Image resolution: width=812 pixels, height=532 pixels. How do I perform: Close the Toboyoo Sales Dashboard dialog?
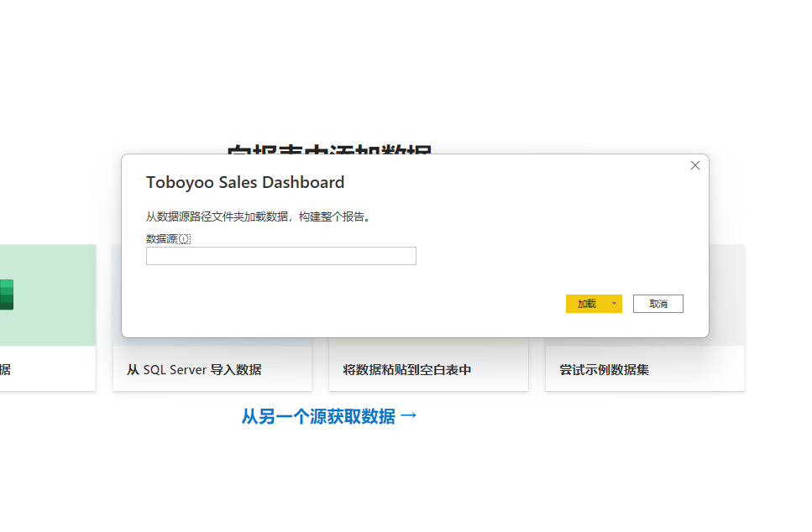[x=695, y=165]
